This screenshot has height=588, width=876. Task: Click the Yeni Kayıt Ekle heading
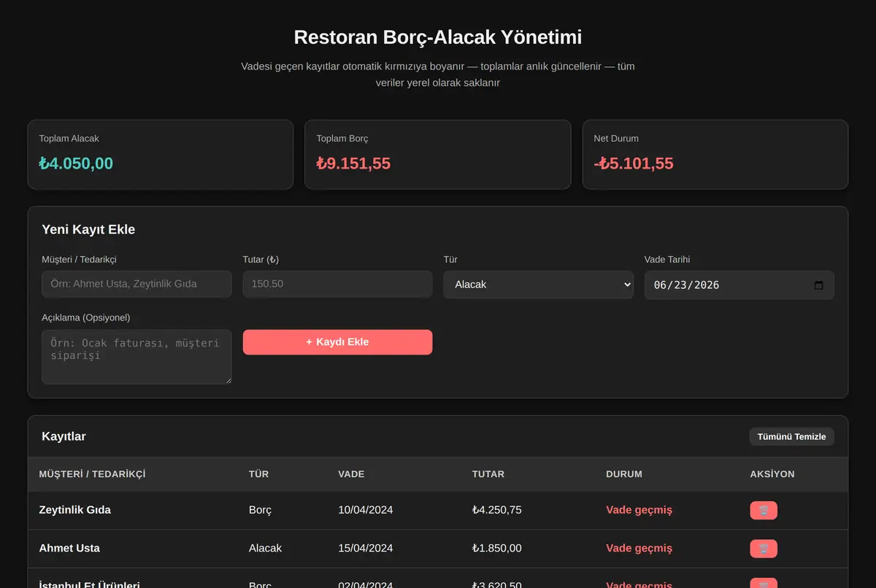(88, 229)
